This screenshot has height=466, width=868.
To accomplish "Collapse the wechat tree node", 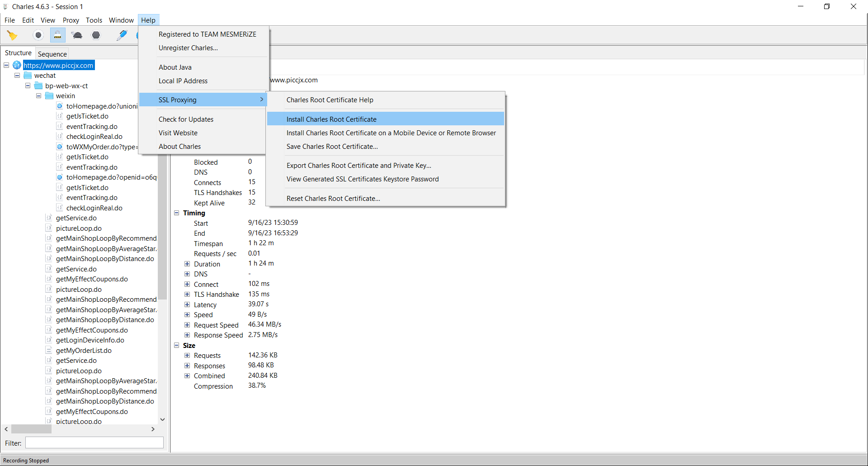I will point(17,76).
